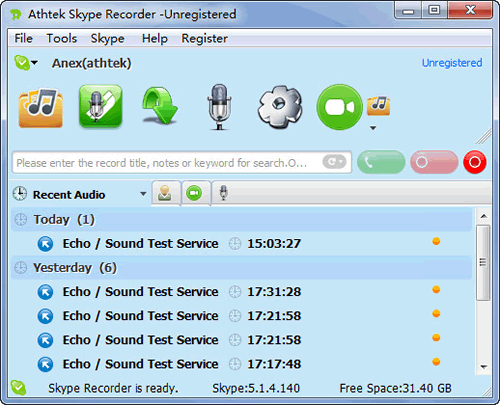The width and height of the screenshot is (500, 405).
Task: Open the Register menu
Action: (204, 39)
